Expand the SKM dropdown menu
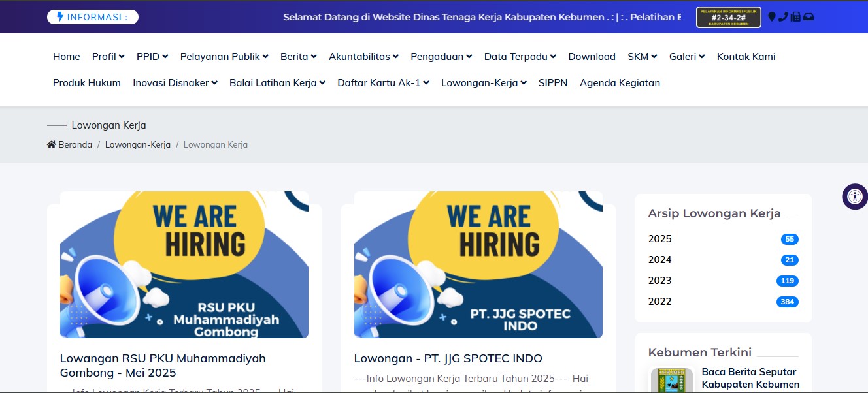The image size is (868, 393). (x=643, y=57)
